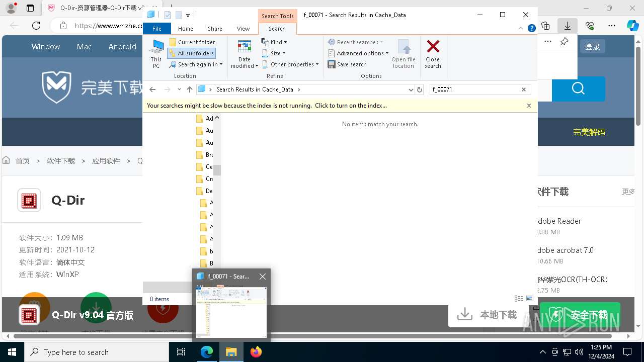Image resolution: width=644 pixels, height=362 pixels.
Task: Open the notification center
Action: coord(627,352)
